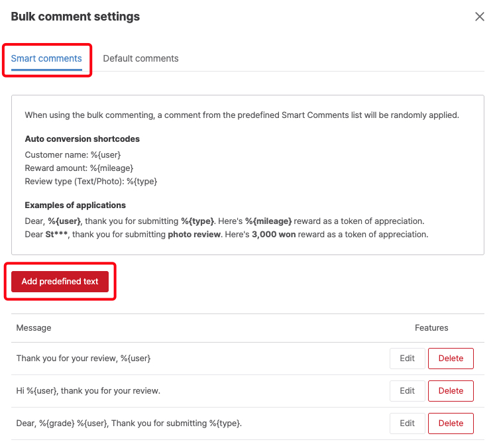Image resolution: width=495 pixels, height=448 pixels.
Task: Delete the "Thank you for your review" message
Action: click(451, 359)
